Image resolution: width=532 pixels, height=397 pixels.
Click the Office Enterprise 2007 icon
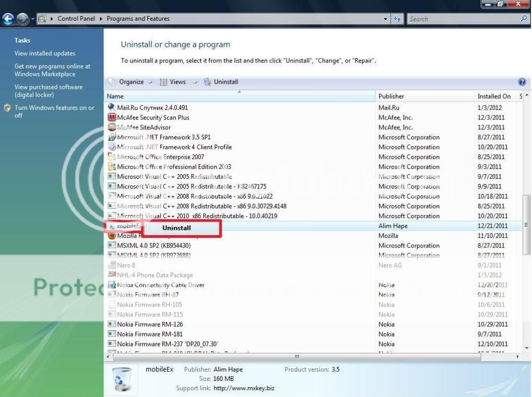tap(112, 157)
